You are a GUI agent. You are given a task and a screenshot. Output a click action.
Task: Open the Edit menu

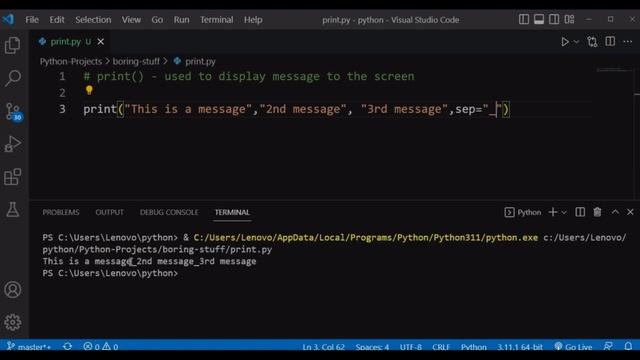click(x=57, y=20)
